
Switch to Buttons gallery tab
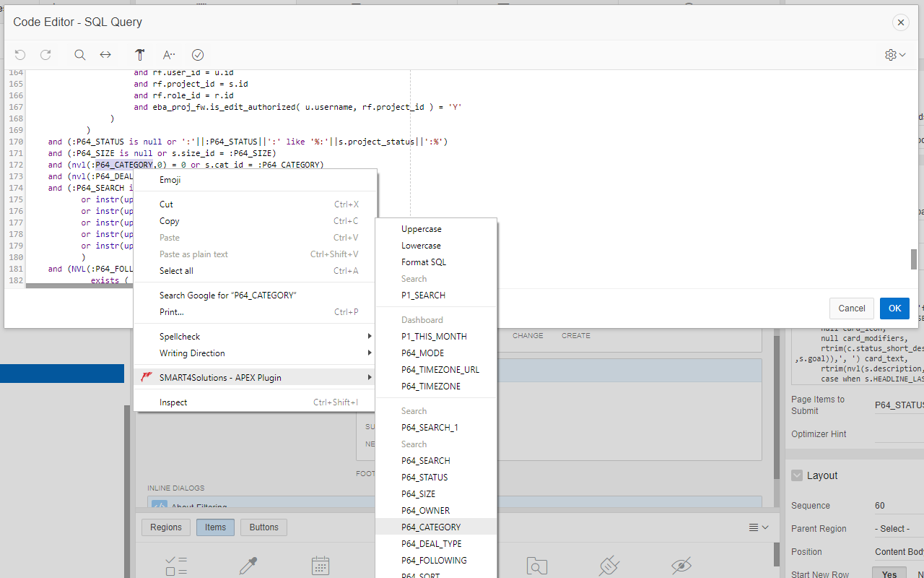pyautogui.click(x=263, y=527)
